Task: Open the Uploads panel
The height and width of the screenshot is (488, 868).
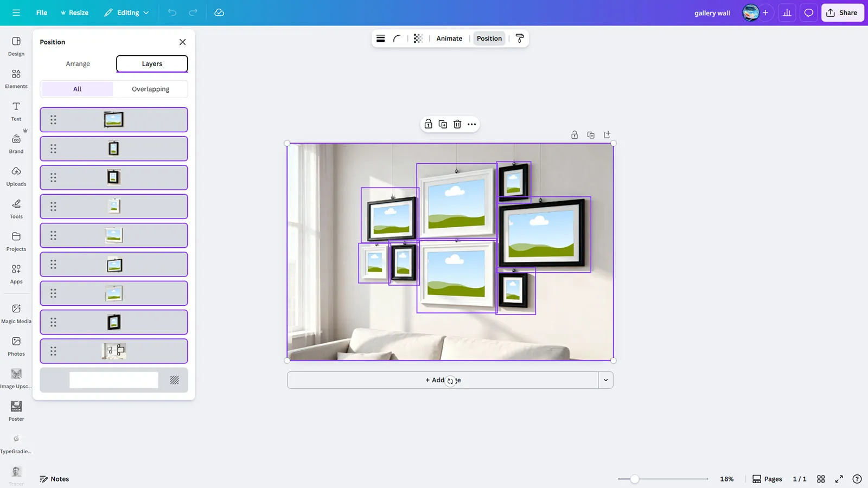Action: tap(16, 176)
